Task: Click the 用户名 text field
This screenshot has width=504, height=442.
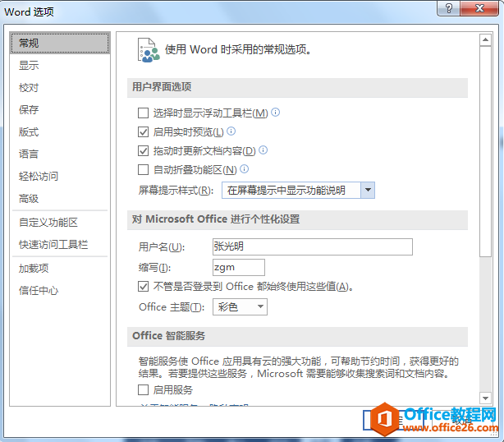Action: [x=313, y=246]
